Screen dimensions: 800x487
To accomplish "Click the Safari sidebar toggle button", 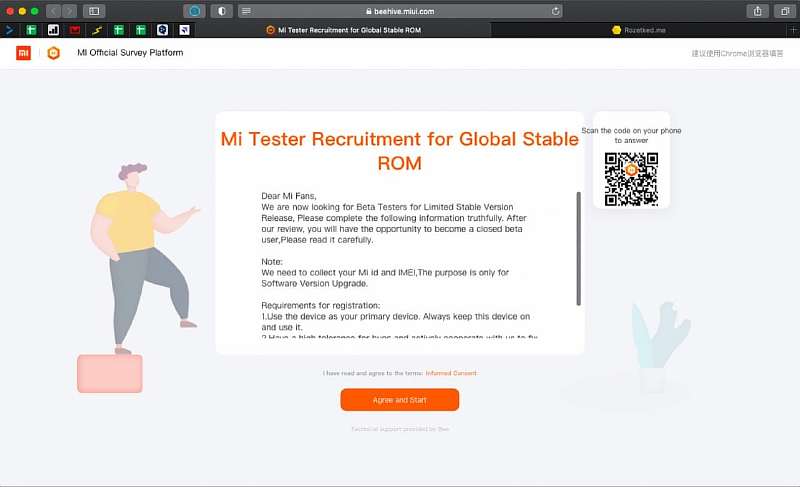I will pos(95,11).
